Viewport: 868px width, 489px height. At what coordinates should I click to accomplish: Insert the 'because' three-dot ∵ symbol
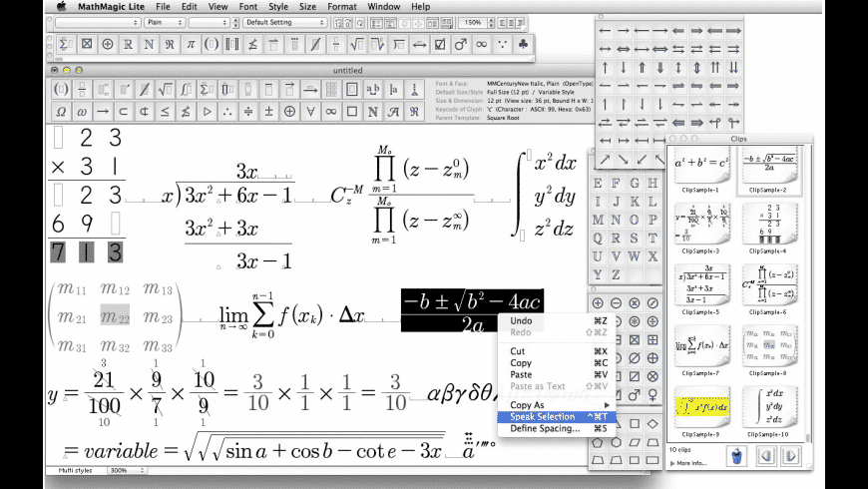point(502,44)
